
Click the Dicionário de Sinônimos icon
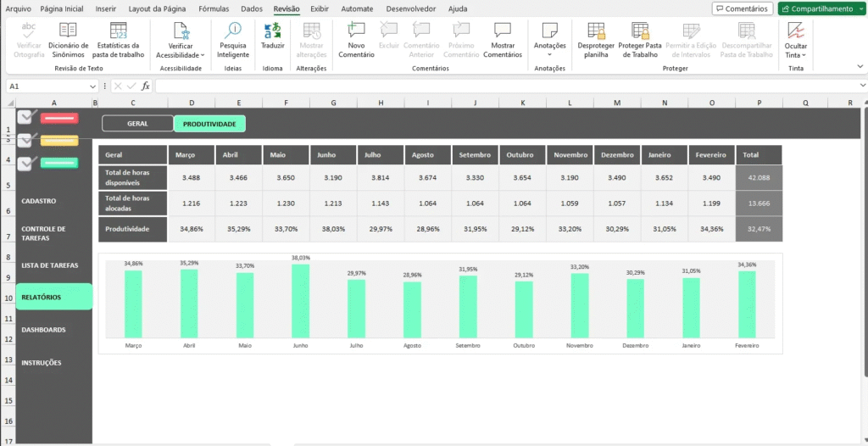[68, 31]
